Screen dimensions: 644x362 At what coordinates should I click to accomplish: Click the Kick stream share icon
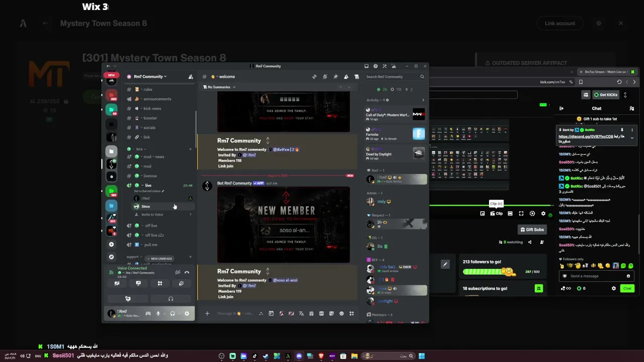click(529, 242)
